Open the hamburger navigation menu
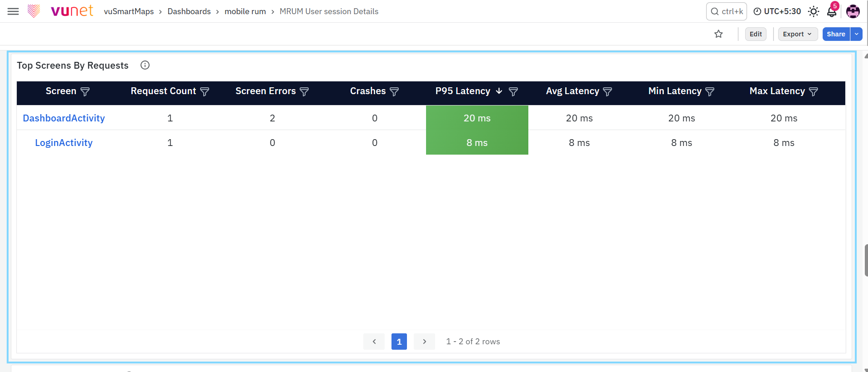The width and height of the screenshot is (868, 372). (13, 11)
